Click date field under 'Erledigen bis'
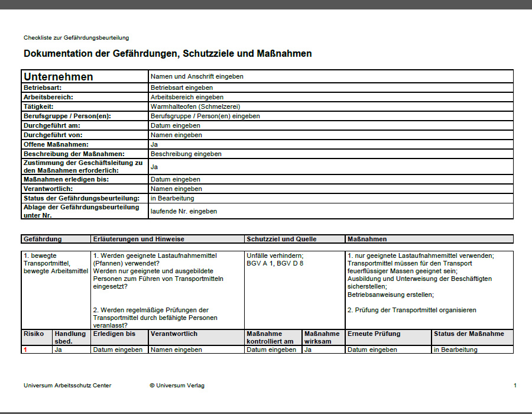The width and height of the screenshot is (532, 414). click(119, 350)
